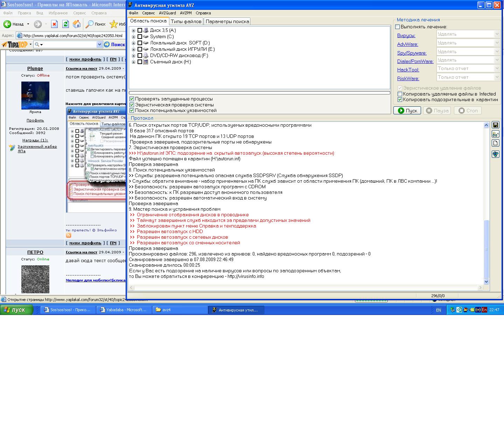
Task: Expand the DVD/CD-RW (F:) tree node
Action: click(x=133, y=56)
